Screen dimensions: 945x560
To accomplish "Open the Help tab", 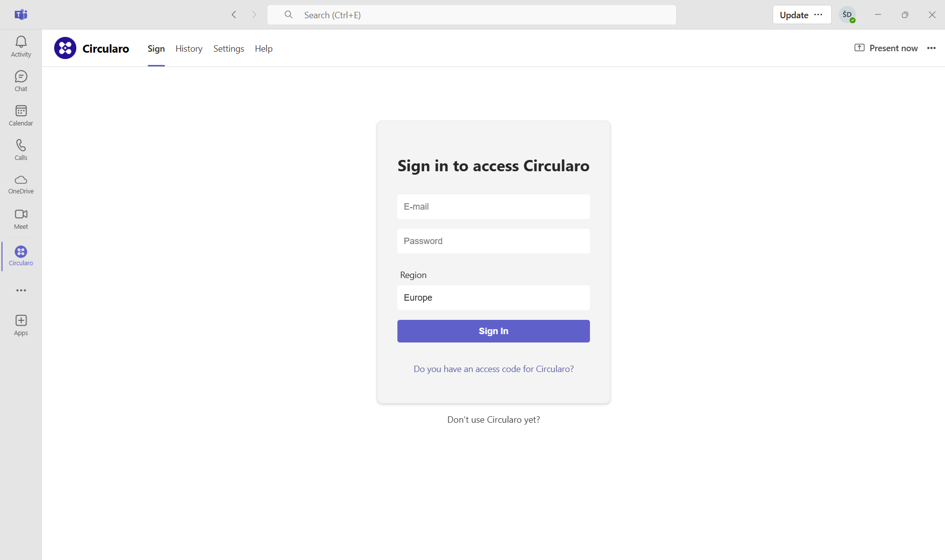I will 263,49.
